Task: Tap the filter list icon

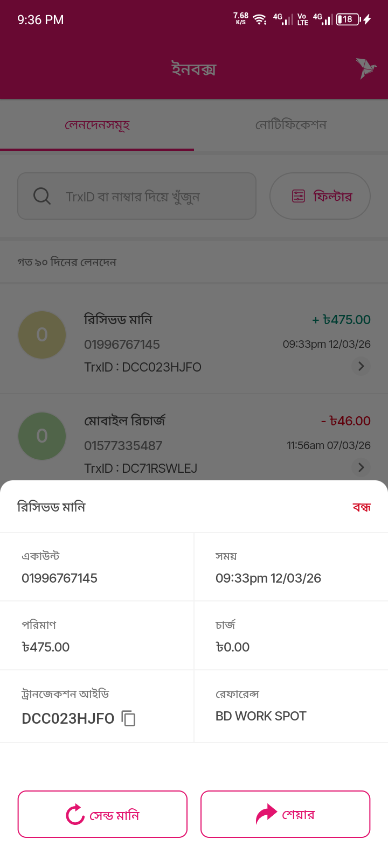Action: tap(299, 196)
